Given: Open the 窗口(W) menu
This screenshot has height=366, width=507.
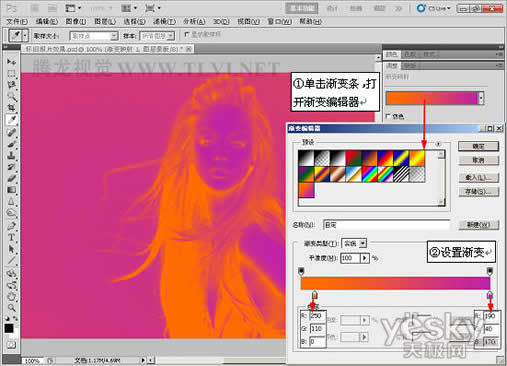Looking at the screenshot, I should (279, 22).
